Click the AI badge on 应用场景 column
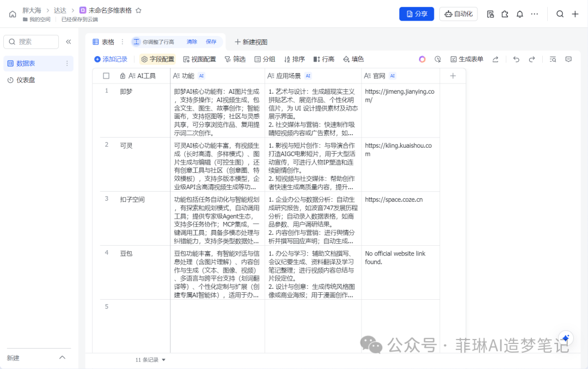This screenshot has height=369, width=588. 308,76
